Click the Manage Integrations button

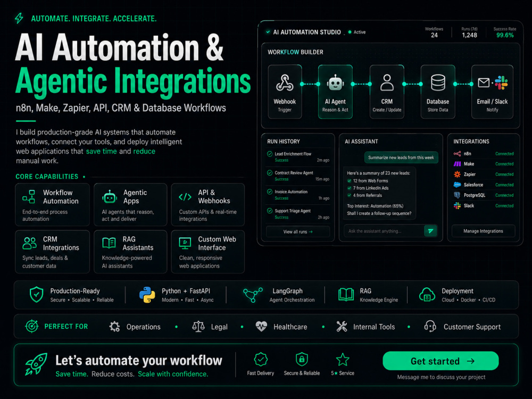pos(484,231)
